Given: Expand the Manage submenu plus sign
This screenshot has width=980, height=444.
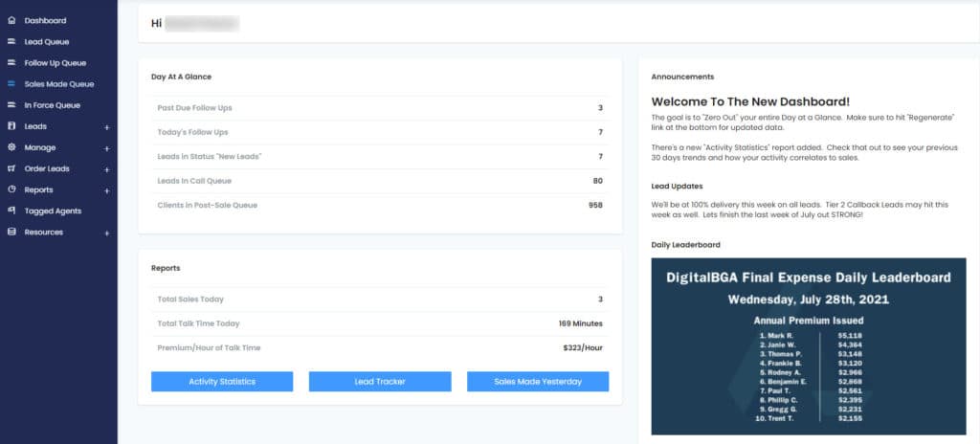Looking at the screenshot, I should [x=107, y=149].
